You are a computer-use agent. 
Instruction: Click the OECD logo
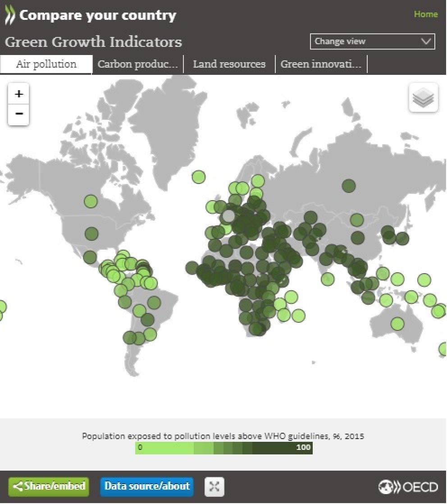tap(408, 486)
